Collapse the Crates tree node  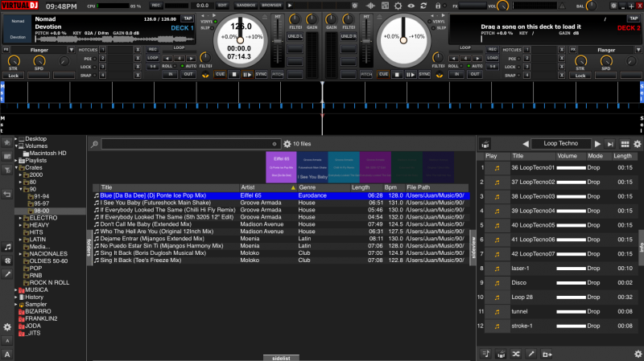[x=16, y=168]
